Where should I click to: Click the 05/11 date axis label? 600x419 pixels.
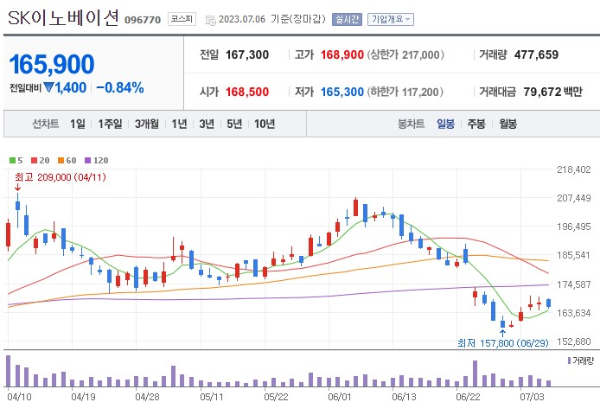[x=212, y=397]
